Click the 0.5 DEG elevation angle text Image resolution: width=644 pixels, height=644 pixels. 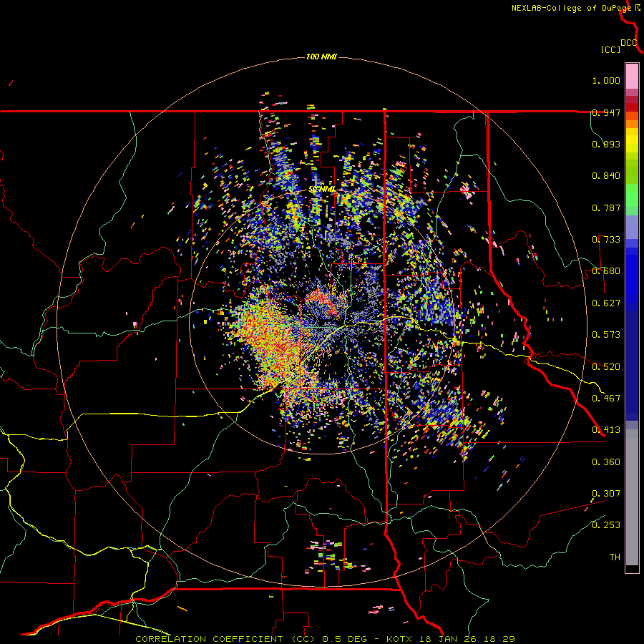(x=344, y=639)
